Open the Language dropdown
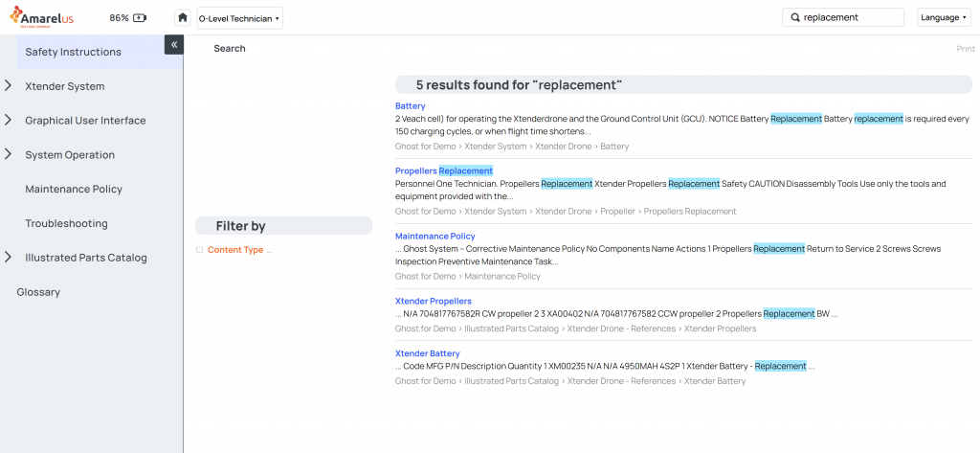This screenshot has width=980, height=453. point(944,17)
